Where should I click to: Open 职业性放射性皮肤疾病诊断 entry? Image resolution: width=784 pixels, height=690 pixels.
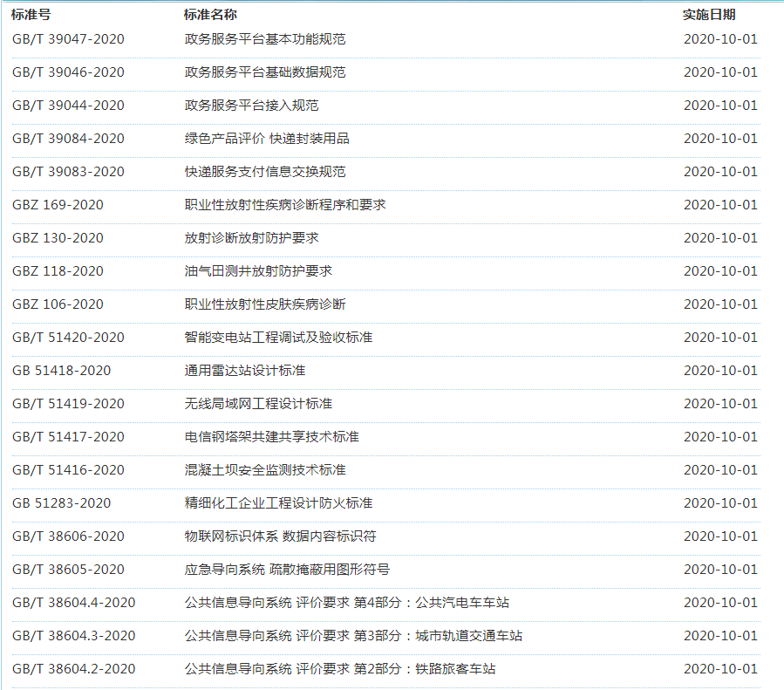coord(265,304)
